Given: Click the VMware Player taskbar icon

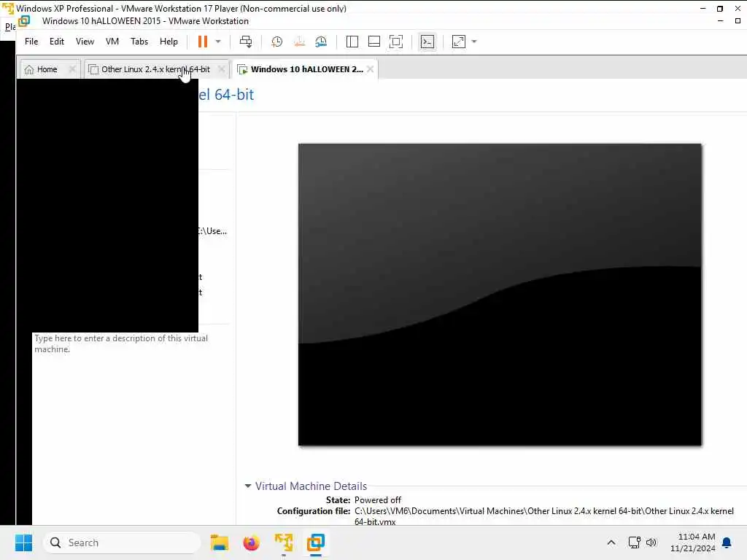Looking at the screenshot, I should tap(284, 542).
